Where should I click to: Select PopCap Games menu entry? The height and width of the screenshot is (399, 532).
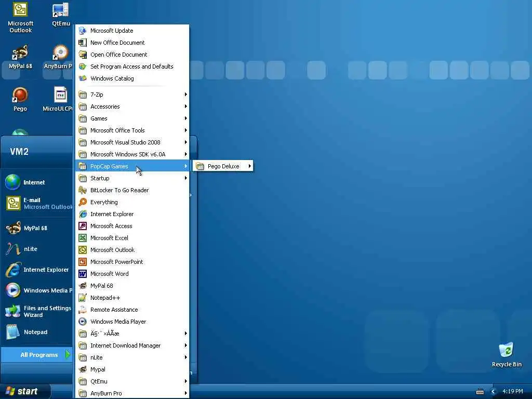tap(132, 166)
